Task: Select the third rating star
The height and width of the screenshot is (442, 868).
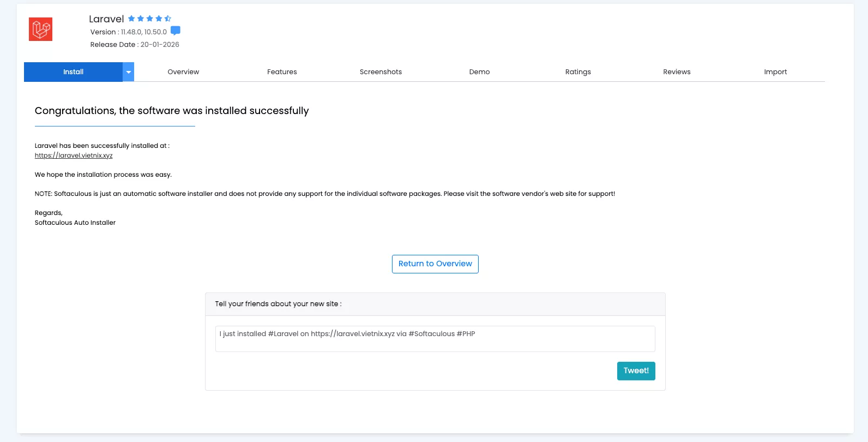Action: 149,18
